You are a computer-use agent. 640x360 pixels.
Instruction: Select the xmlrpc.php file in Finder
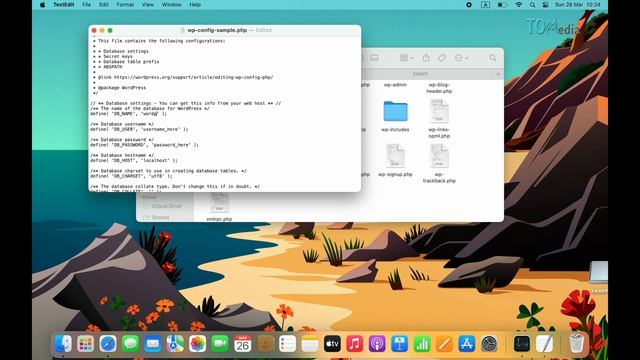(x=219, y=203)
